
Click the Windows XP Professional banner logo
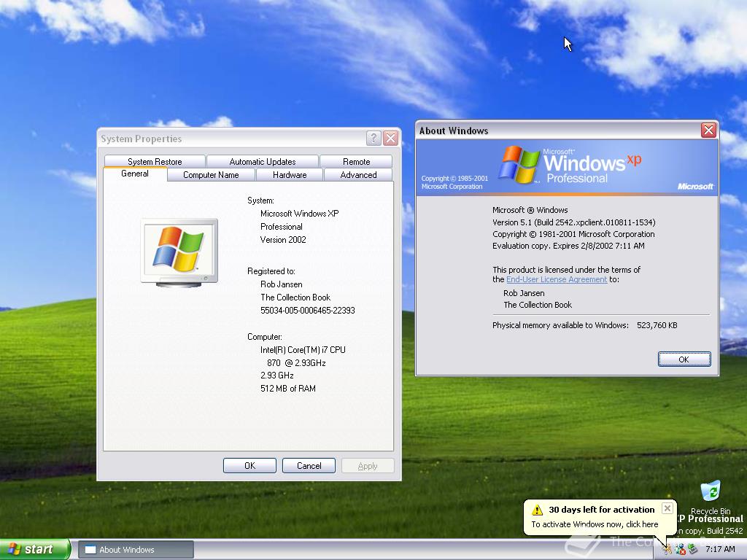coord(569,165)
